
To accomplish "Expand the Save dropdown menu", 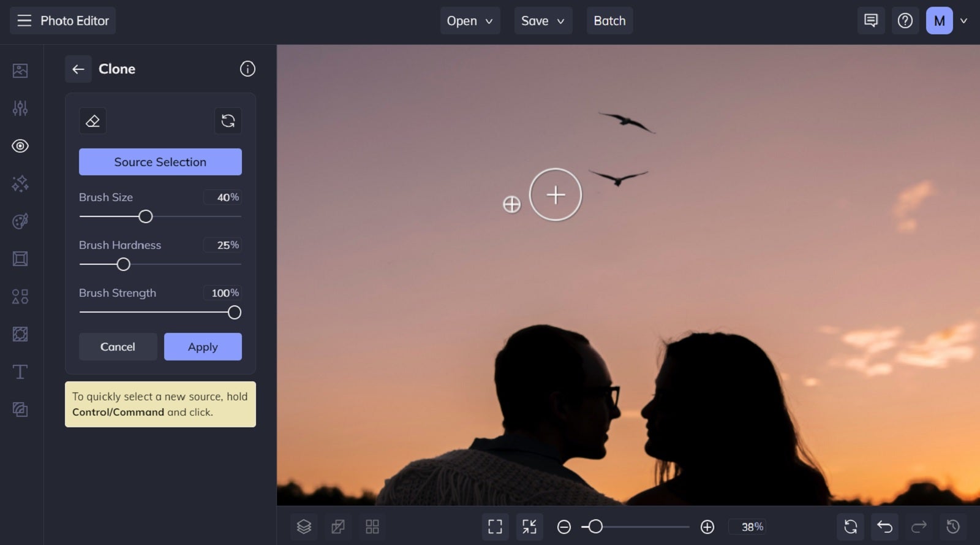I will (x=543, y=21).
